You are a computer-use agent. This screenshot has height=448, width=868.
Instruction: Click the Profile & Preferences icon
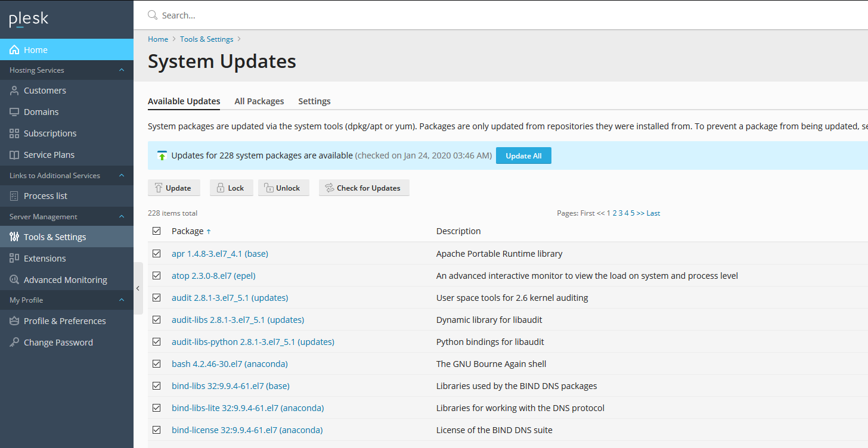[x=14, y=321]
